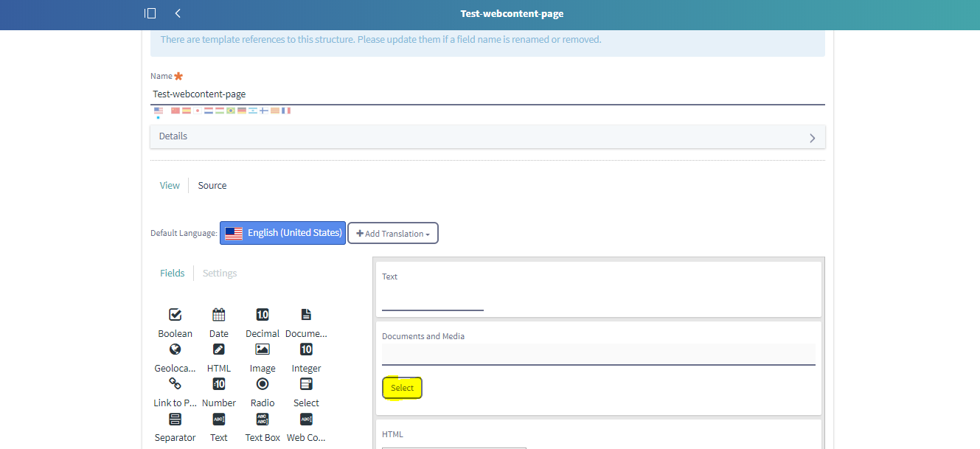980x449 pixels.
Task: Switch to the Source tab
Action: (x=212, y=186)
